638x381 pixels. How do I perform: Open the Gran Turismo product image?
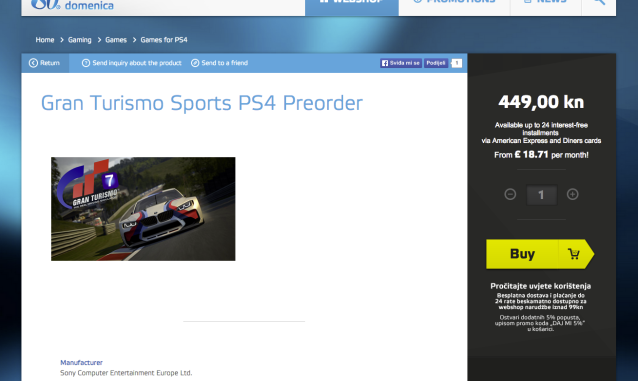143,209
